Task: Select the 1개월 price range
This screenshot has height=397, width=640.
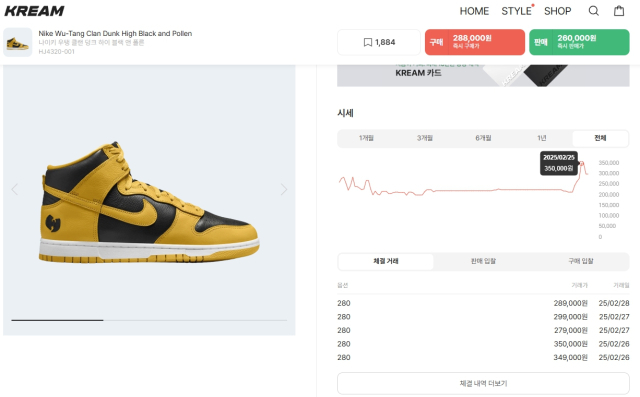Action: pyautogui.click(x=367, y=138)
